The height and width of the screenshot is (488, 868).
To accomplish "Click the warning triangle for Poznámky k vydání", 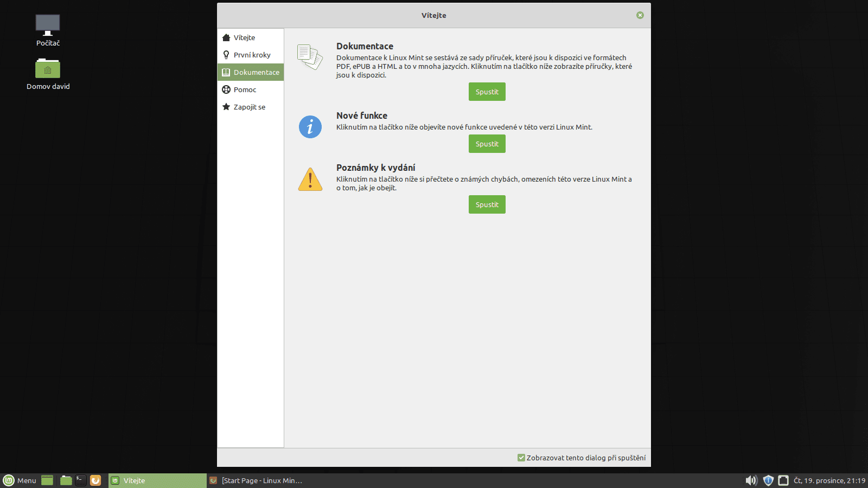I will pyautogui.click(x=310, y=179).
